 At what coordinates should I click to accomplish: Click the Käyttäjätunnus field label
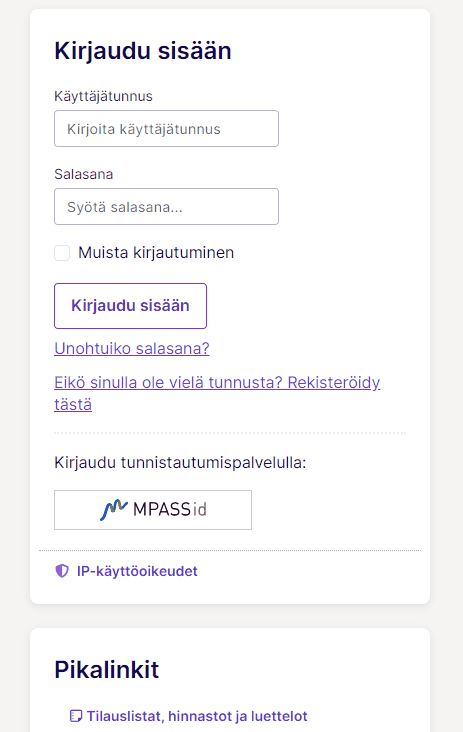click(103, 96)
